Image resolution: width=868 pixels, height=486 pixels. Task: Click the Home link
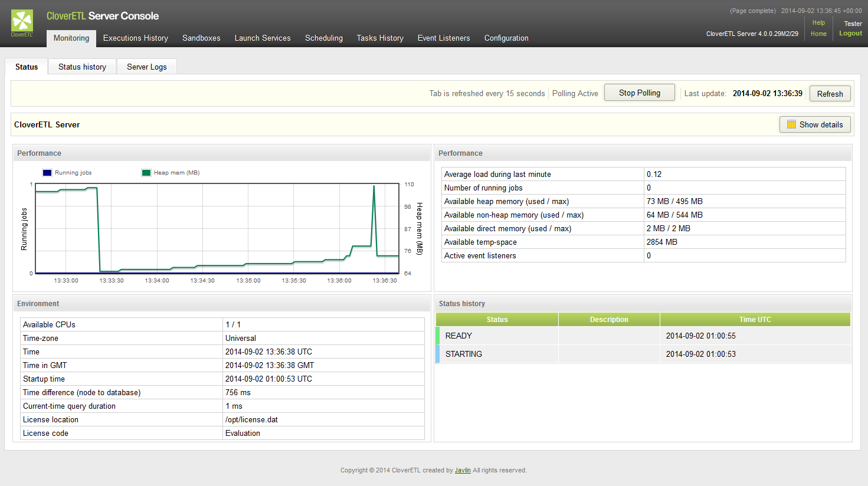click(818, 34)
